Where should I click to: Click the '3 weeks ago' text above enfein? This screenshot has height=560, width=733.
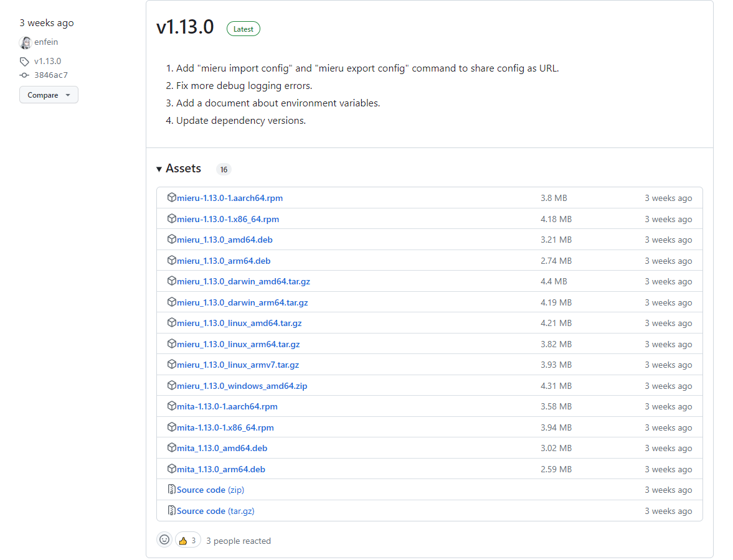[47, 23]
